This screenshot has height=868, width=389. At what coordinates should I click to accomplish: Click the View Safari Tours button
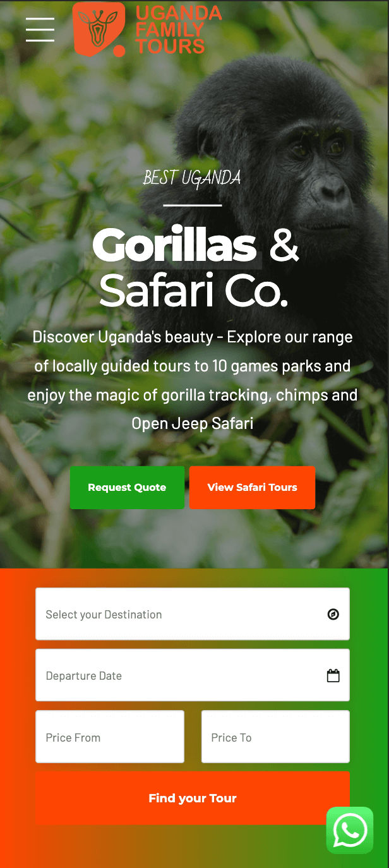click(x=252, y=488)
